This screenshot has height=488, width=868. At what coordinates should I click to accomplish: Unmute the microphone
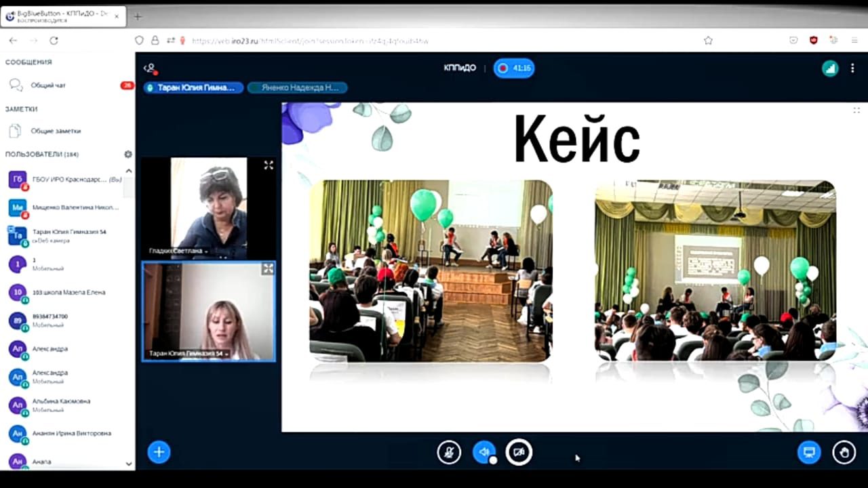tap(449, 452)
